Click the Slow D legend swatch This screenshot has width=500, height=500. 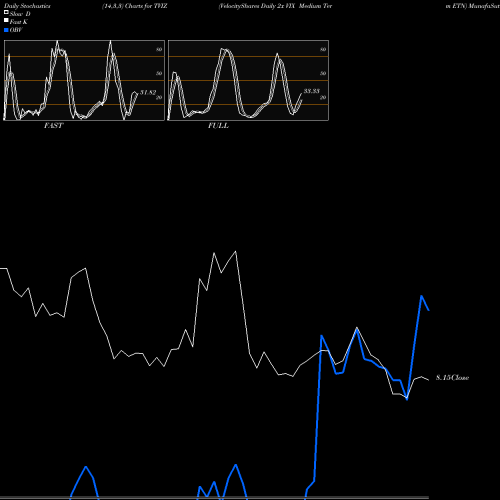[6, 12]
